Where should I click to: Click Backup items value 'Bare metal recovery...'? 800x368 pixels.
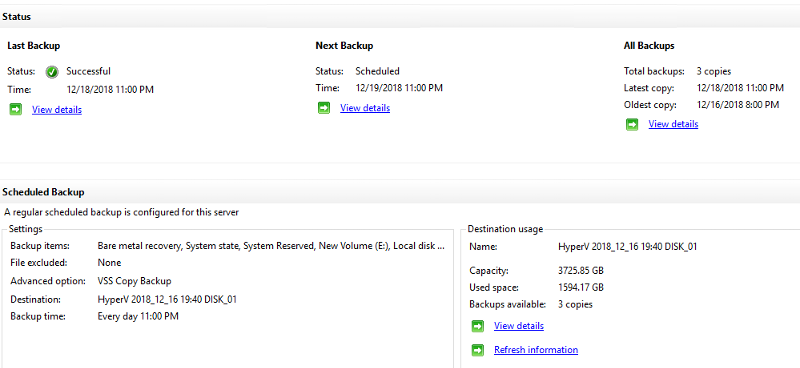271,246
